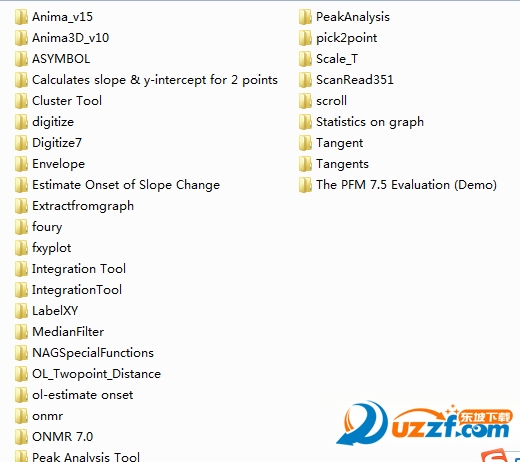Viewport: 520px width, 462px height.
Task: Select the Cluster Tool folder icon
Action: (21, 101)
